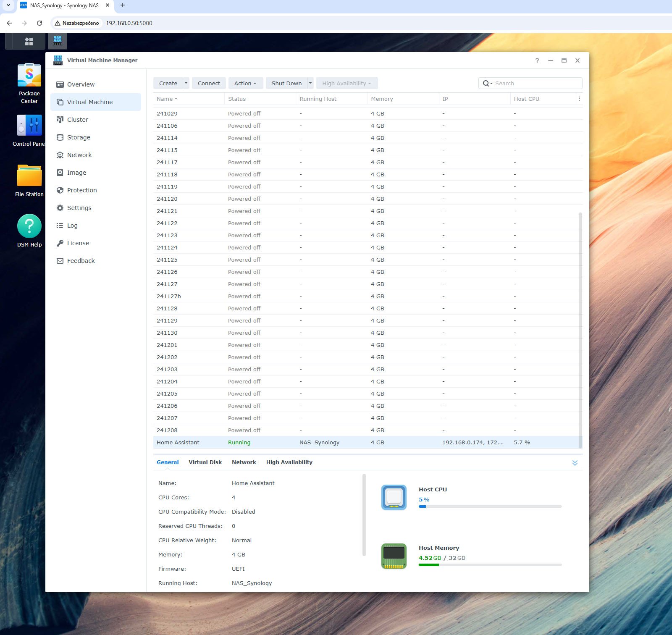
Task: Open the Create dropdown arrow
Action: coord(186,83)
